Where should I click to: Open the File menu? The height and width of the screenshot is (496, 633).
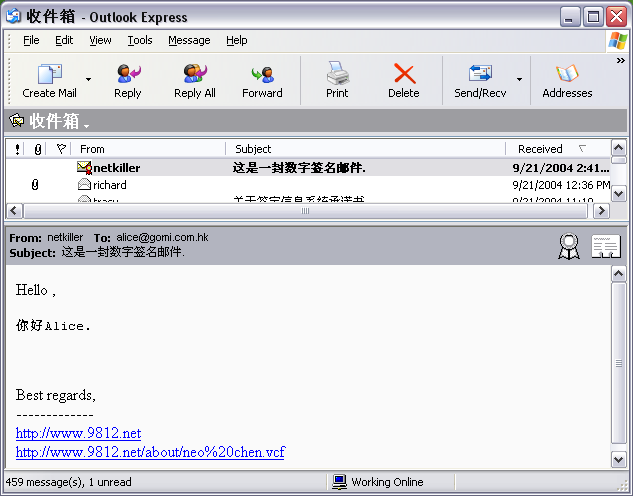[x=31, y=40]
